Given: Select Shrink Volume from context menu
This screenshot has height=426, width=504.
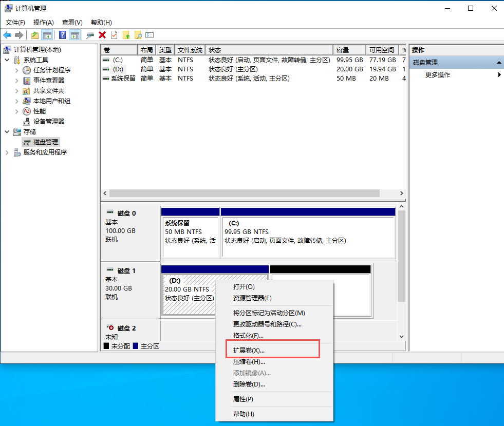Looking at the screenshot, I should pyautogui.click(x=249, y=362).
